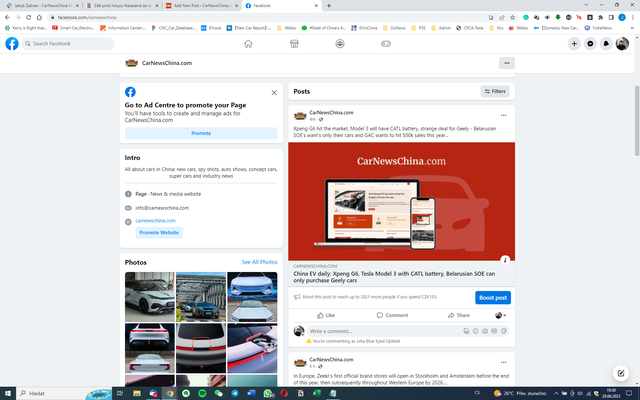Switch to the Add New Post CarNewsChina tab
The image size is (640, 400).
202,6
